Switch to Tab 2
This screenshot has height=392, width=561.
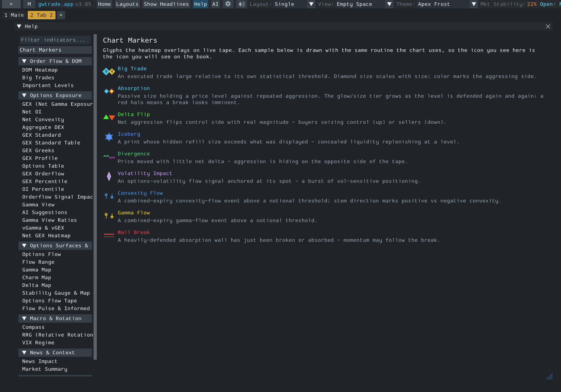pyautogui.click(x=42, y=15)
